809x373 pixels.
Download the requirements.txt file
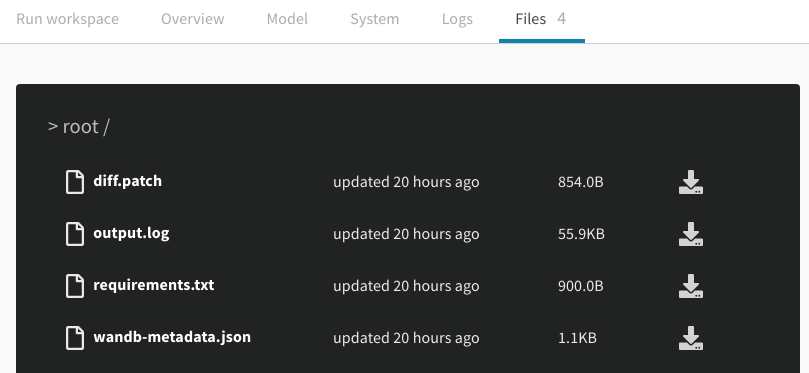(691, 286)
